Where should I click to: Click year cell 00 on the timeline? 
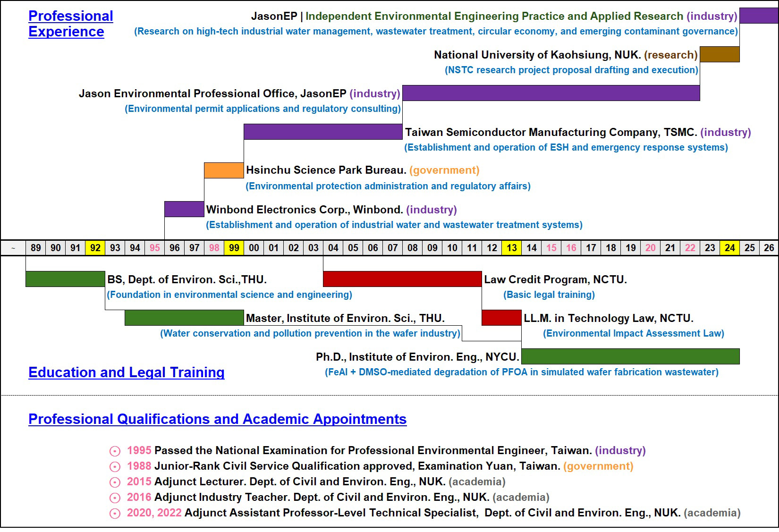[254, 248]
